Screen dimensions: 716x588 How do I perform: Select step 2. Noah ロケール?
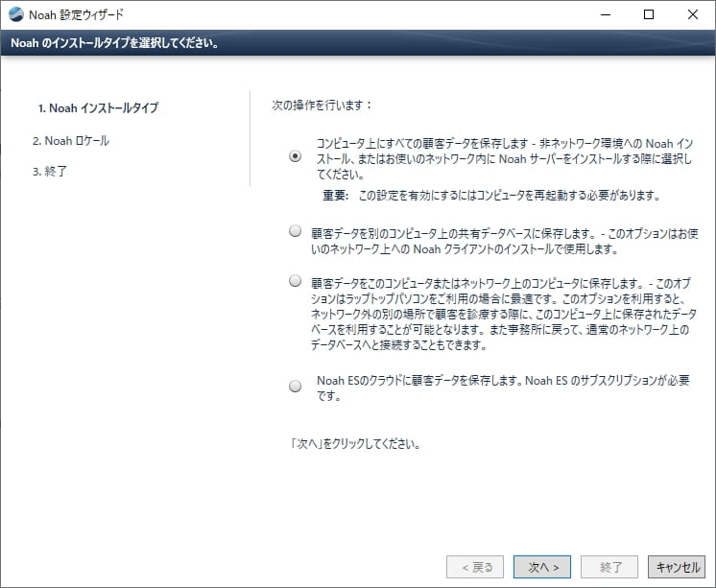(x=71, y=141)
